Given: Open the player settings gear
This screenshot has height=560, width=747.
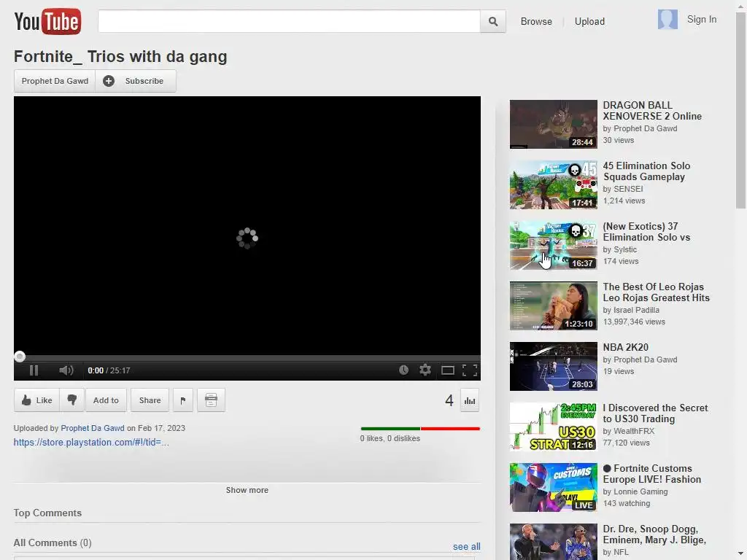Looking at the screenshot, I should point(425,370).
